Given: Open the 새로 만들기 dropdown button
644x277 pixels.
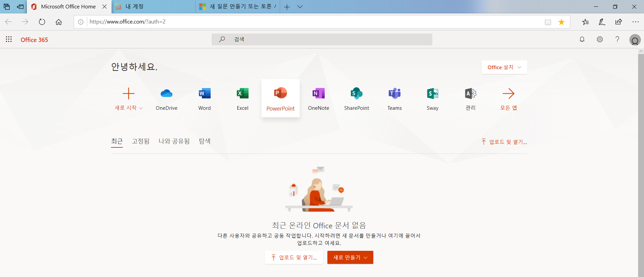Looking at the screenshot, I should coord(350,258).
